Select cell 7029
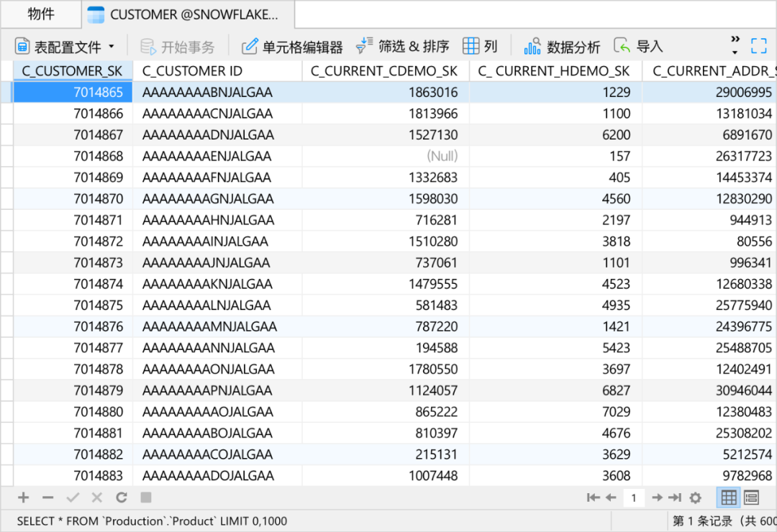The width and height of the screenshot is (777, 532). coord(555,412)
